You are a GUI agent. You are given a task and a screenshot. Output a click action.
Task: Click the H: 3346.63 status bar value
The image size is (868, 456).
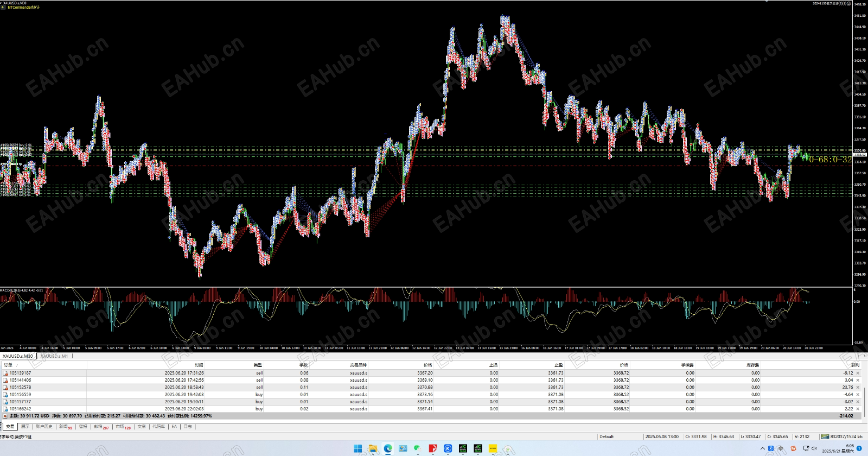tap(724, 436)
